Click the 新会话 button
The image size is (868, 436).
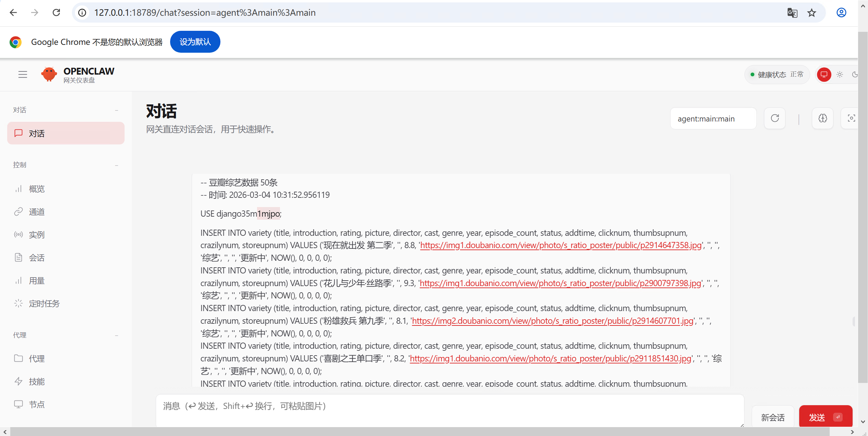[773, 417]
